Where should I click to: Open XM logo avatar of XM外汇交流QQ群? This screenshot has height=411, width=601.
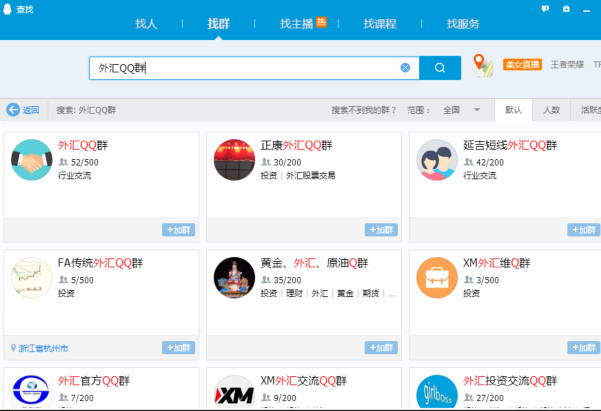pyautogui.click(x=234, y=391)
